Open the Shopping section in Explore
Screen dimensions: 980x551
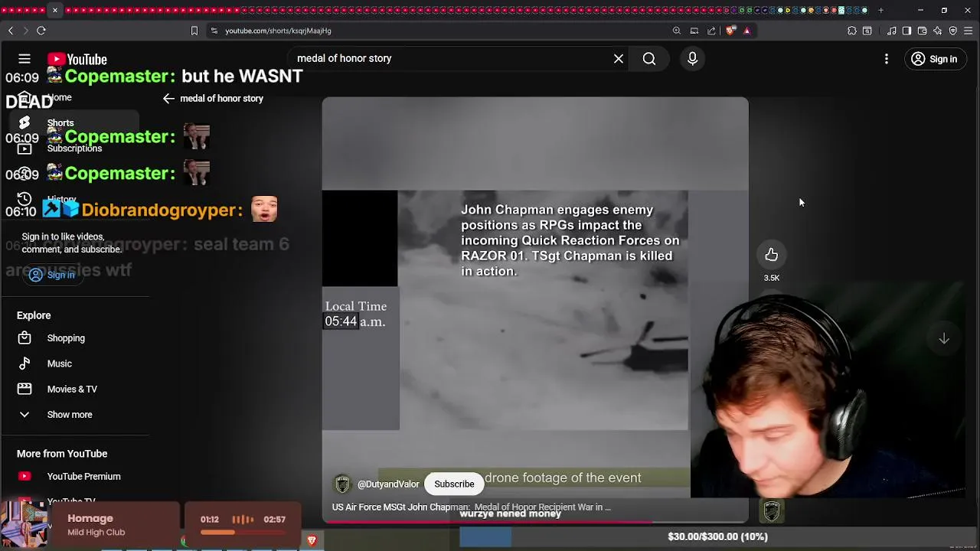click(x=66, y=338)
